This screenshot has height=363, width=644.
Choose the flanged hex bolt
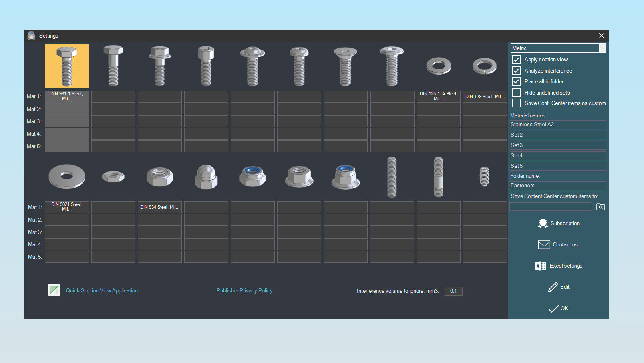click(x=160, y=66)
